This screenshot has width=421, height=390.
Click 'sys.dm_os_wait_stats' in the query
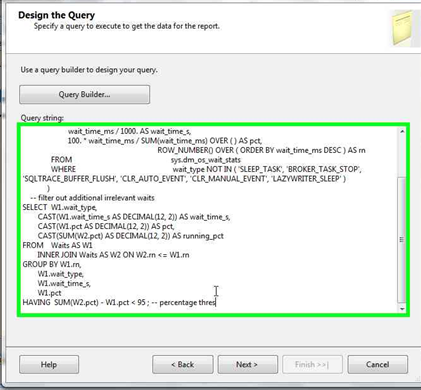206,160
